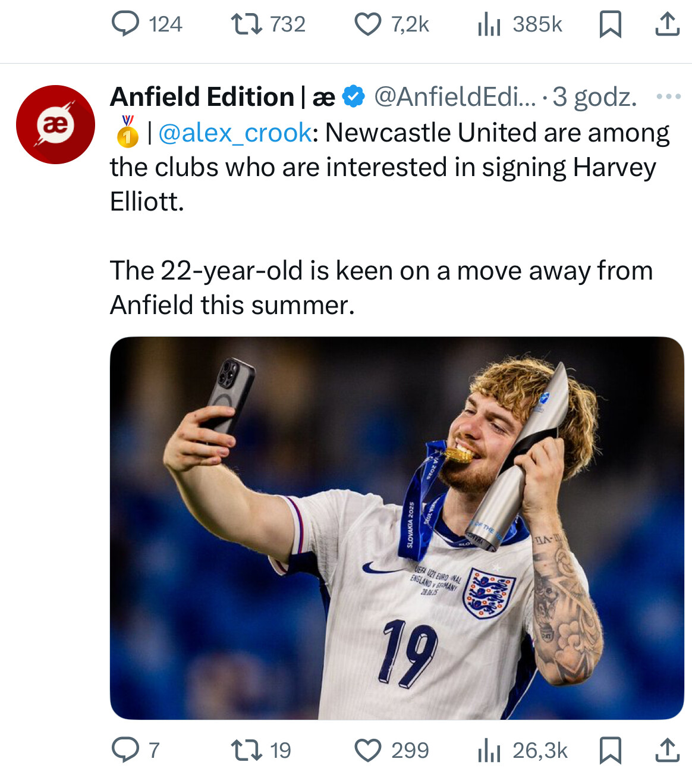
Task: Bookmark the Anfield Edition tweet
Action: coord(610,750)
